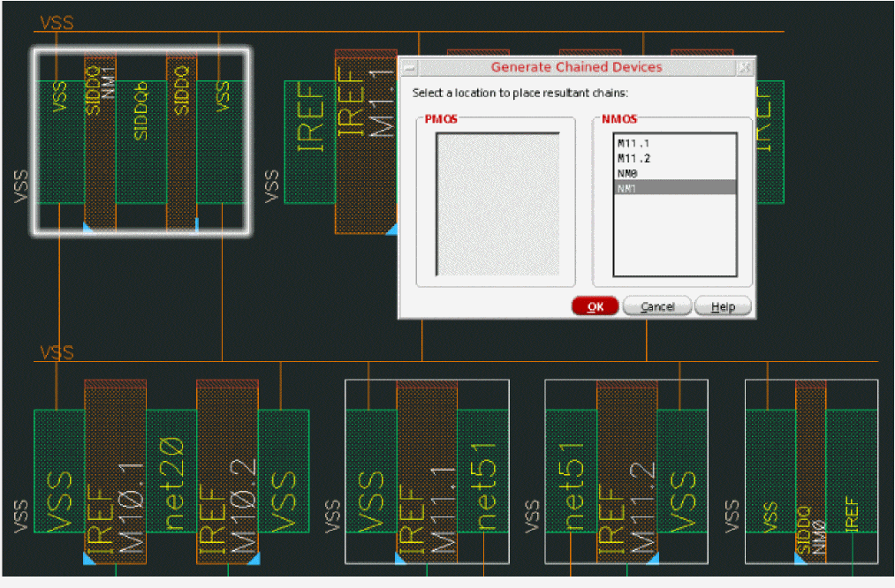895x588 pixels.
Task: Select the M10.1 transistor gate in layout
Action: coord(116,471)
